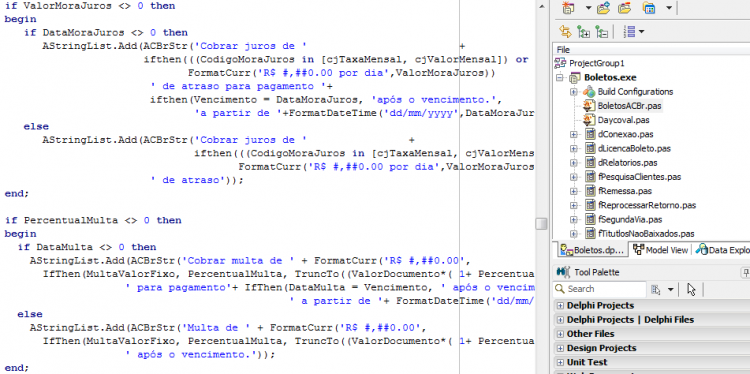This screenshot has width=750, height=374.
Task: Click the "' de atraso'));" code line
Action: (197, 180)
